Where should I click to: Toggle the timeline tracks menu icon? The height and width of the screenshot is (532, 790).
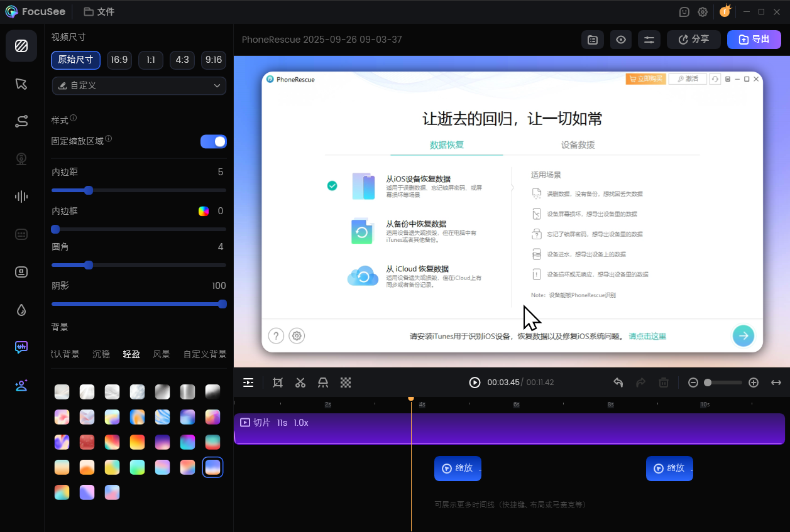248,383
